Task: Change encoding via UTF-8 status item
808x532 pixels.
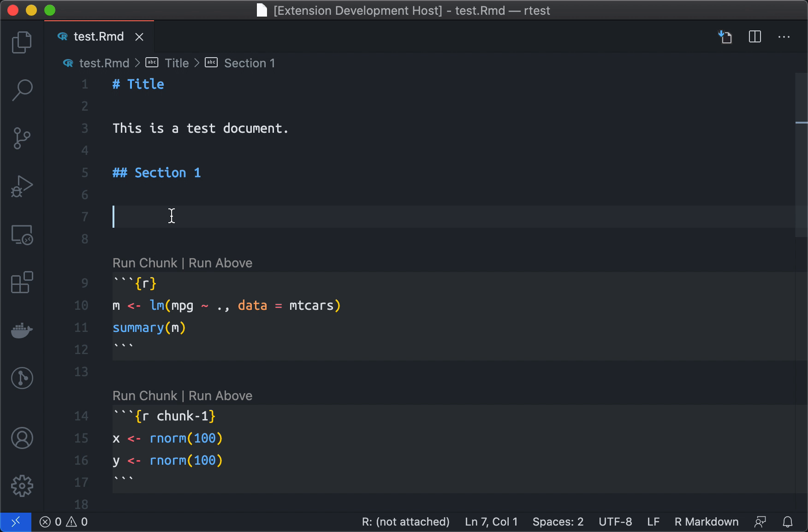Action: pyautogui.click(x=615, y=522)
